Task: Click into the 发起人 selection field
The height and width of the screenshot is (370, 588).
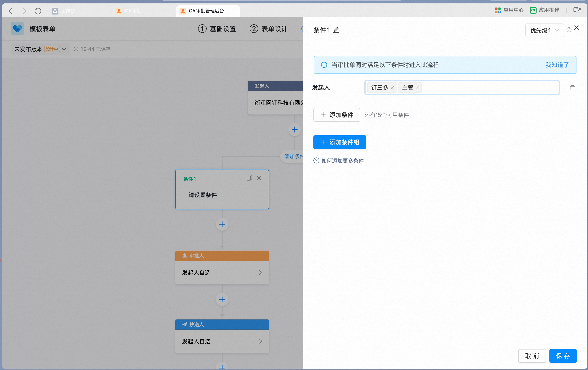Action: coord(462,87)
